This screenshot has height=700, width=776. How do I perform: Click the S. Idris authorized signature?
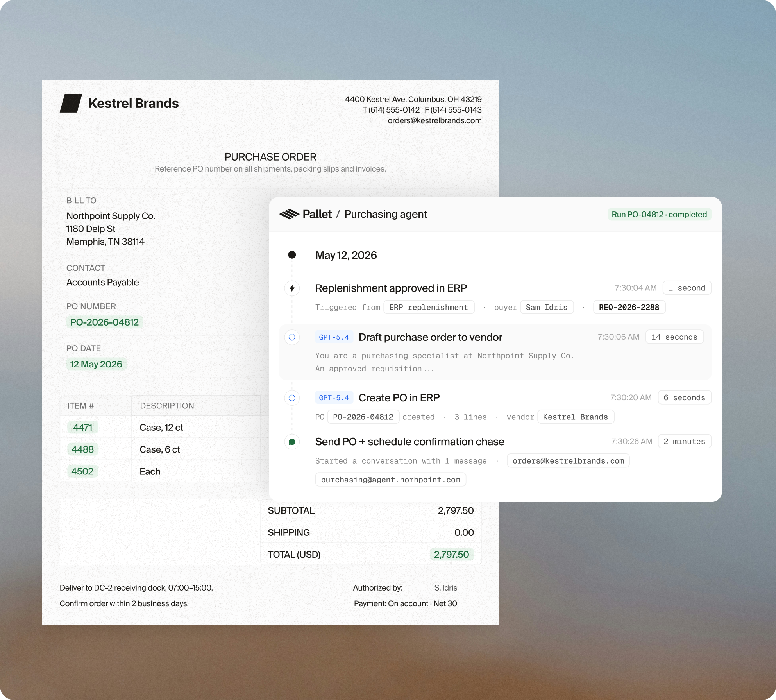click(x=445, y=587)
